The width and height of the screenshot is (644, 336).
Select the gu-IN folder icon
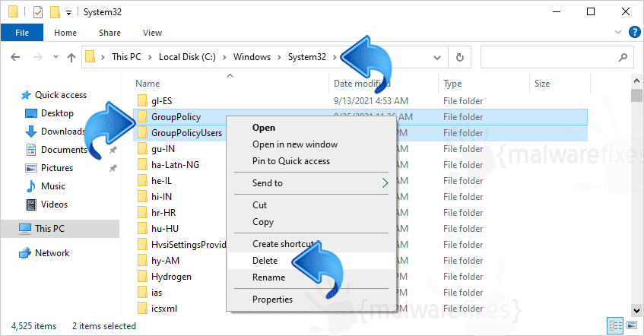142,149
